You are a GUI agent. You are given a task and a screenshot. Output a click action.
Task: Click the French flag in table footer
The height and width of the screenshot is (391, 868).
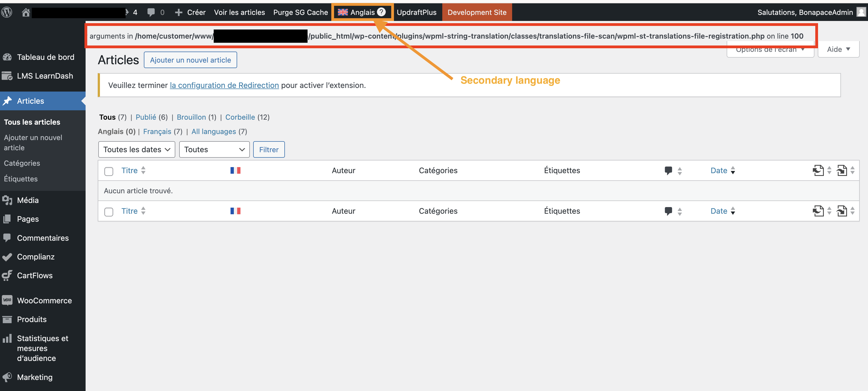click(x=235, y=211)
